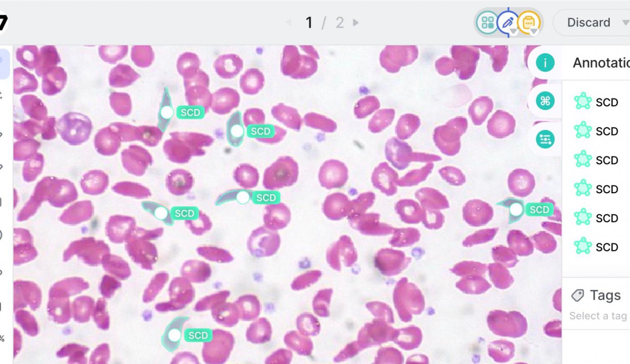
Task: Expand the review stage dropdown triangle
Action: pos(534,31)
